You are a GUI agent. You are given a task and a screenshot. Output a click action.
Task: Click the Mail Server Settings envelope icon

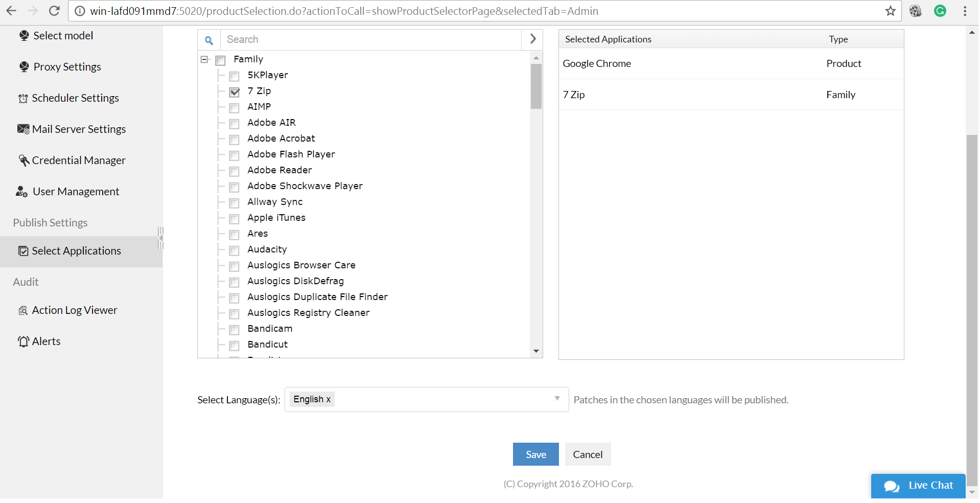click(22, 129)
